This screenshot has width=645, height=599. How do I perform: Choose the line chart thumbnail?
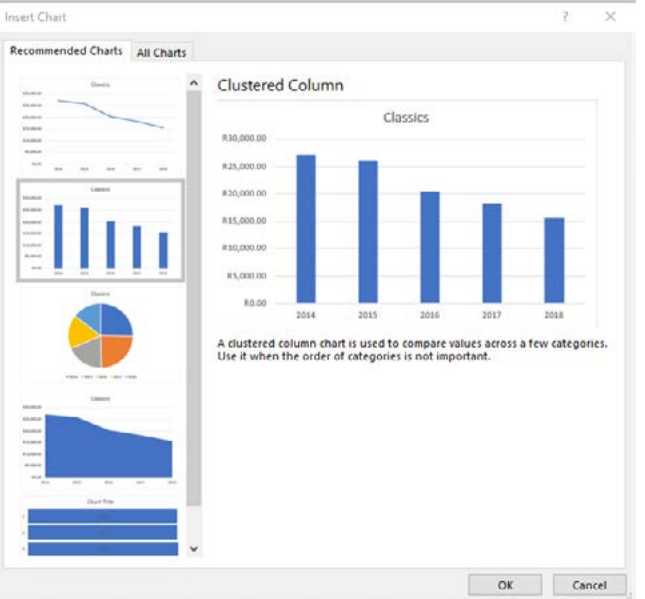point(100,126)
